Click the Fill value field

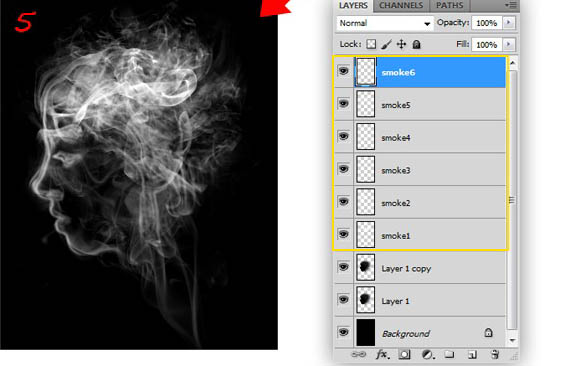(x=487, y=45)
